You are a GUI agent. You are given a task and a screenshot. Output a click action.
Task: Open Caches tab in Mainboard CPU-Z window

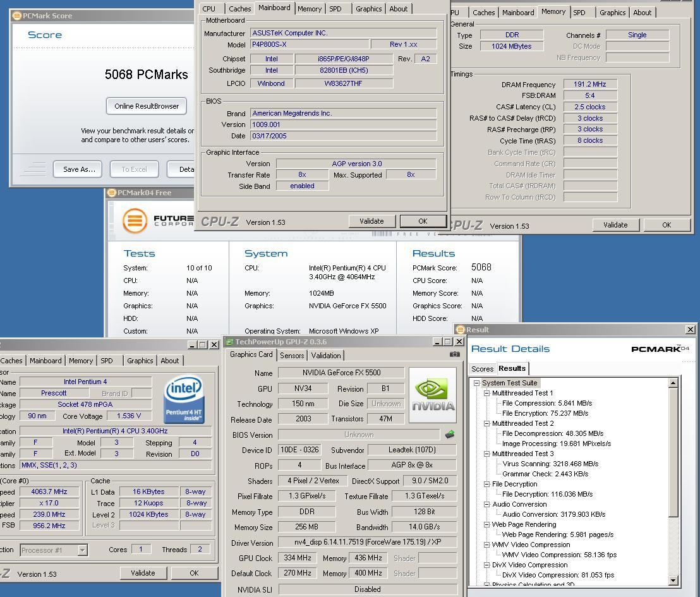click(239, 9)
